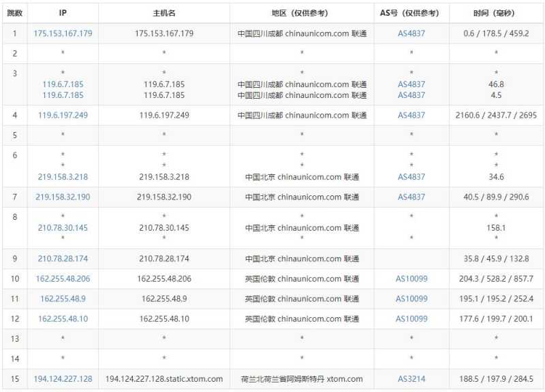The image size is (545, 392).
Task: Click IP link 219.158.3.218
Action: 61,176
